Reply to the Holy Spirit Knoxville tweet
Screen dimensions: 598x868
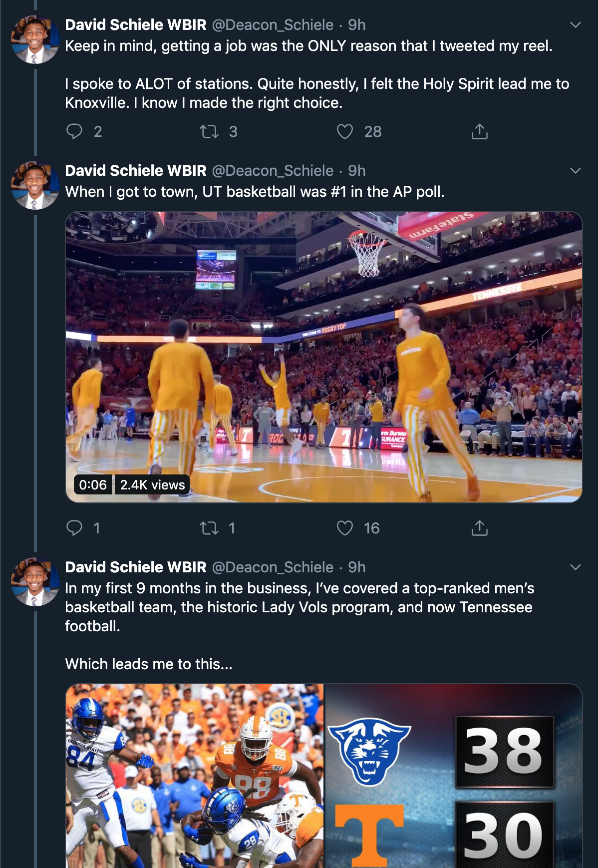(74, 131)
